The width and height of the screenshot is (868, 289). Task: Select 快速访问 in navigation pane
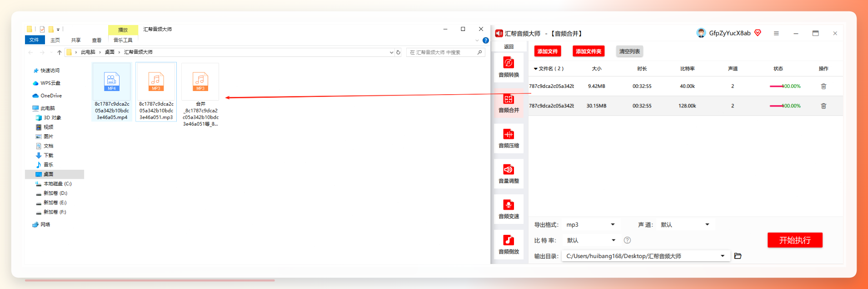coord(50,71)
